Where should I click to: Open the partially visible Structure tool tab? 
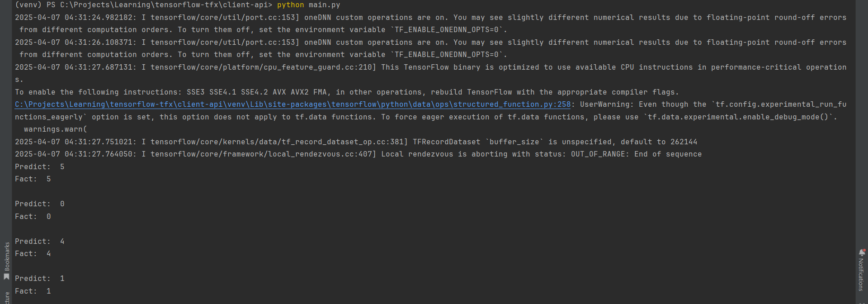7,298
